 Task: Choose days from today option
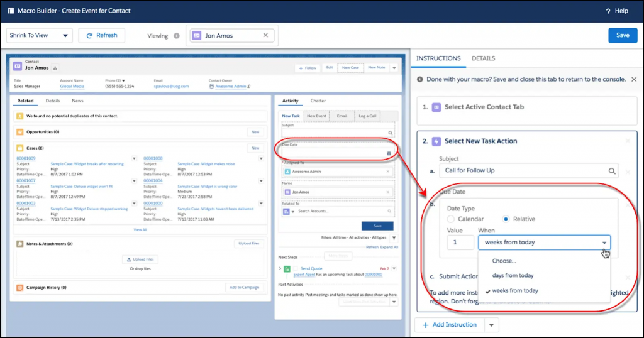[x=513, y=276]
